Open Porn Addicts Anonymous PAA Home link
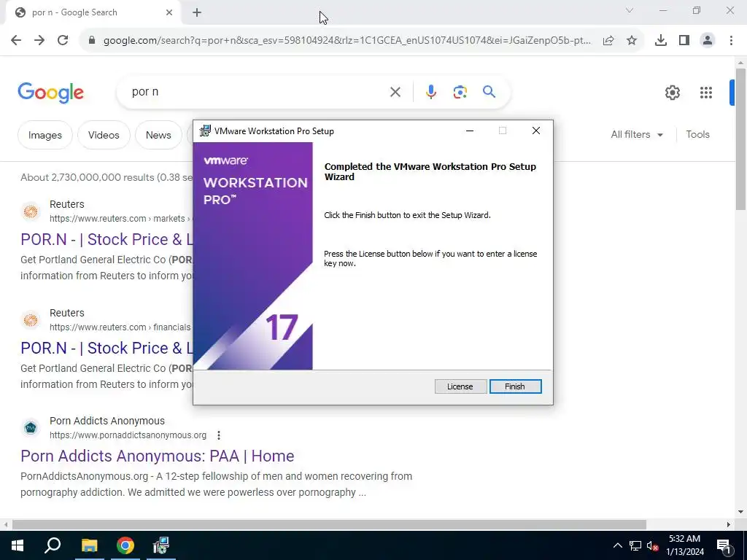This screenshot has width=747, height=560. (x=158, y=456)
